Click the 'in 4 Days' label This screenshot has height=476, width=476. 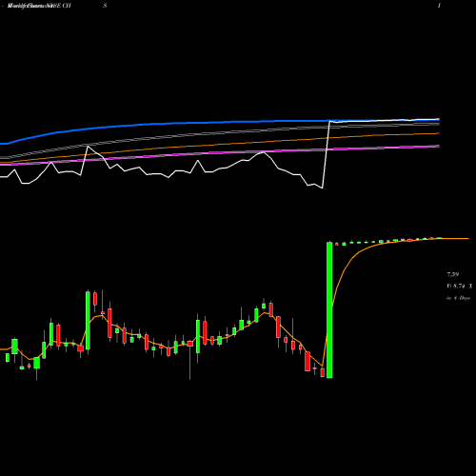pyautogui.click(x=459, y=298)
